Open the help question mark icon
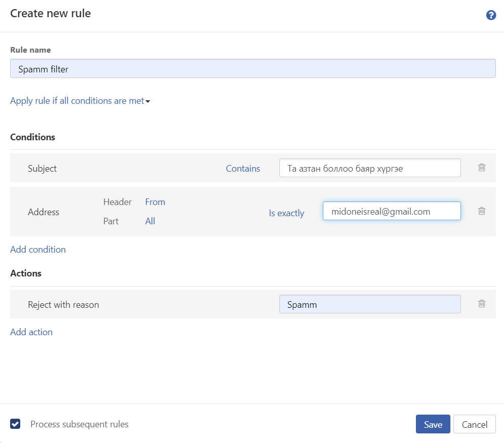Viewport: 504px width, 443px height. [x=491, y=15]
